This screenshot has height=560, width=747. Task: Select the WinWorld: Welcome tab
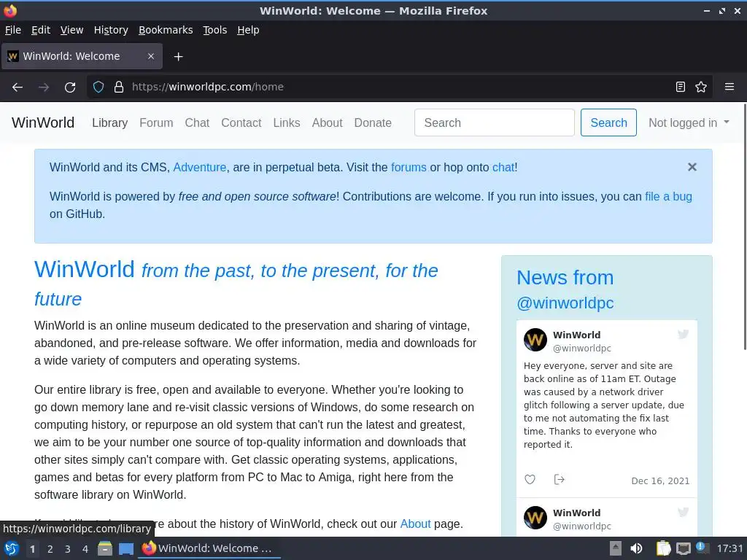pyautogui.click(x=82, y=56)
